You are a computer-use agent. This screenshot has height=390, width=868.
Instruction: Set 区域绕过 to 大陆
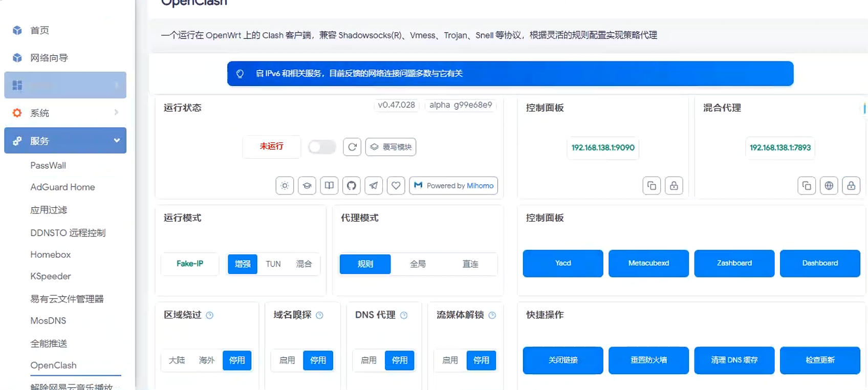tap(177, 360)
